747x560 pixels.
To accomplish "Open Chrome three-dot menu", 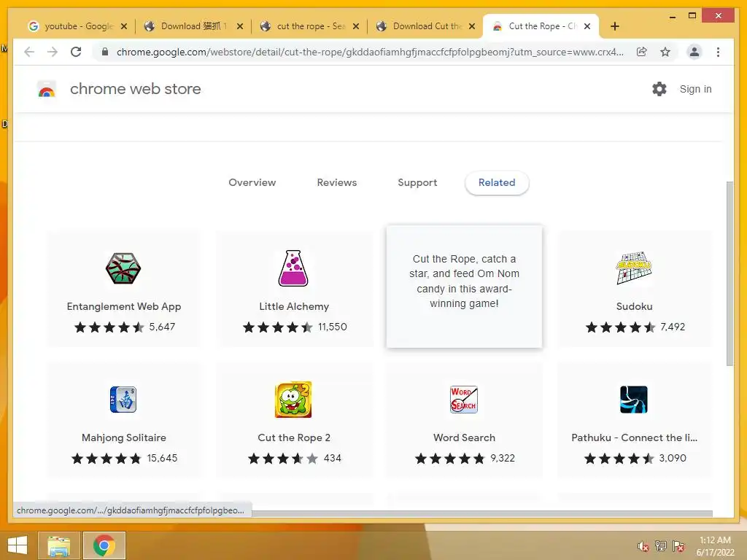I will [x=718, y=52].
